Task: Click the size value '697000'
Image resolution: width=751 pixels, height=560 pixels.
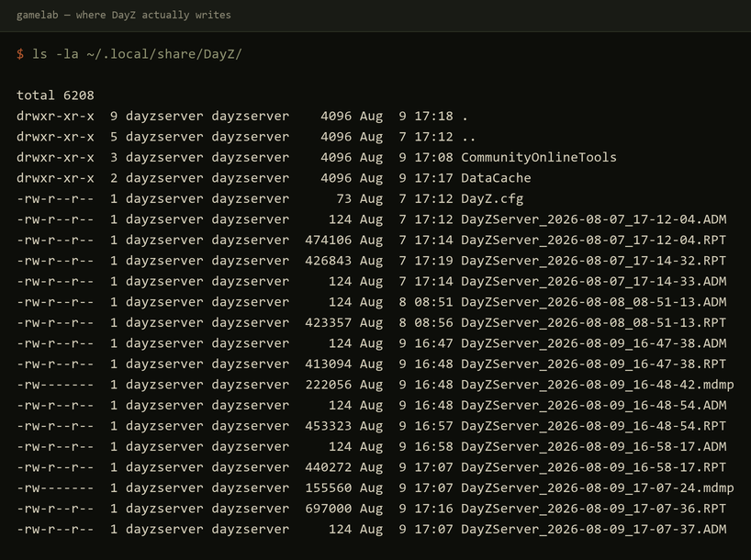Action: 329,509
